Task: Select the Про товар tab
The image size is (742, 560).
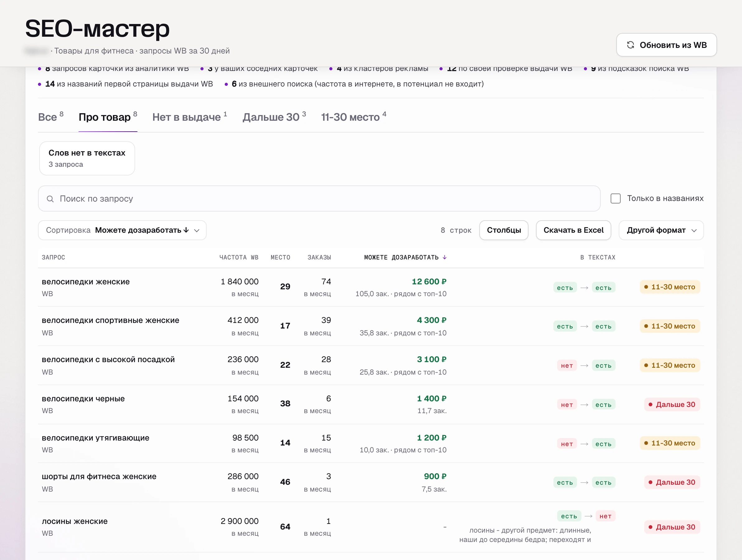Action: tap(108, 117)
